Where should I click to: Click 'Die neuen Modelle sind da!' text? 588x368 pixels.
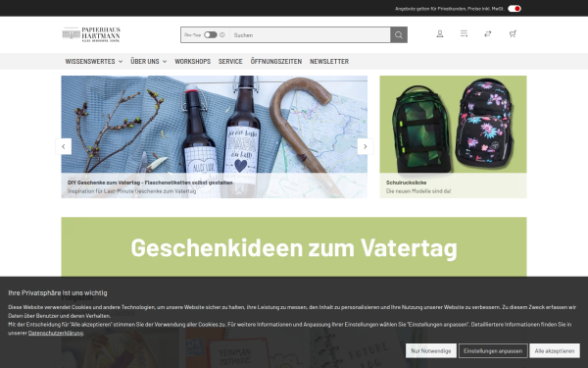coord(418,191)
